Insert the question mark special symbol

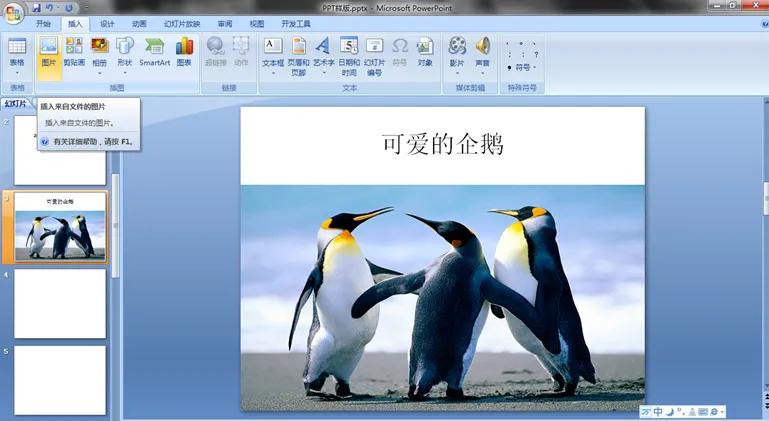coord(536,54)
